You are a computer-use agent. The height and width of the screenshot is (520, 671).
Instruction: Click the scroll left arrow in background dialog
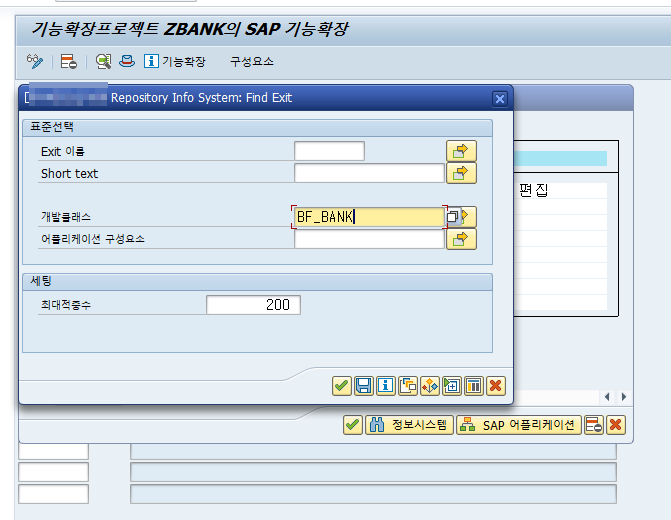pyautogui.click(x=607, y=397)
